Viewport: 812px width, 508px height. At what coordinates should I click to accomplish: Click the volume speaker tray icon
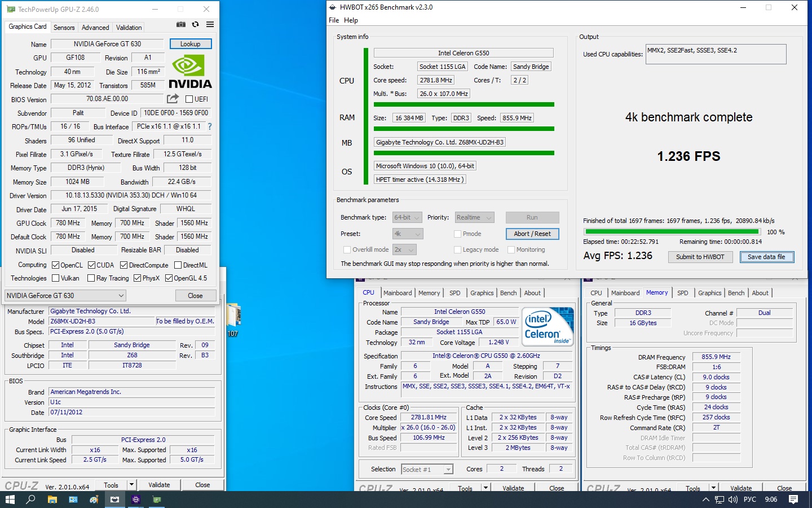(x=733, y=500)
